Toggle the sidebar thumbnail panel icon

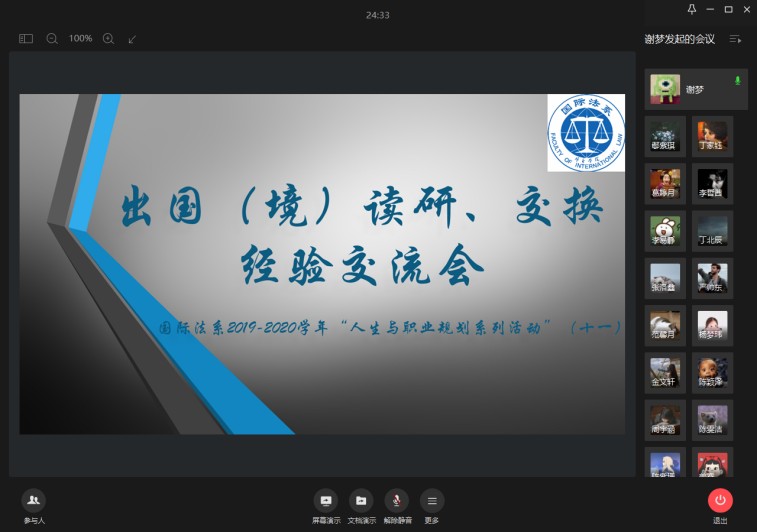point(26,39)
